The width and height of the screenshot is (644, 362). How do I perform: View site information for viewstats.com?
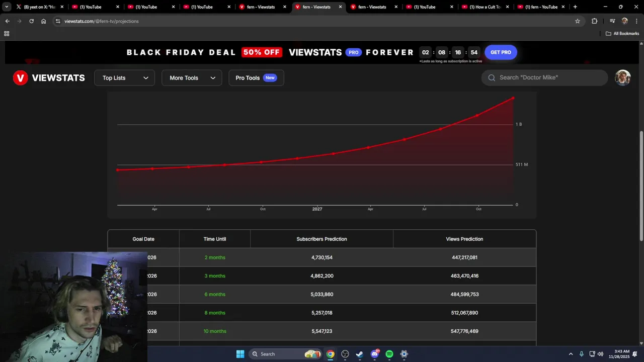pos(58,21)
